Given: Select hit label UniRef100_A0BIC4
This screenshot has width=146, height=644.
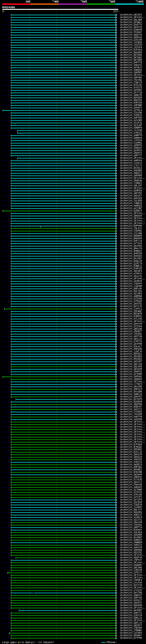Looking at the screenshot, I should click(131, 462).
